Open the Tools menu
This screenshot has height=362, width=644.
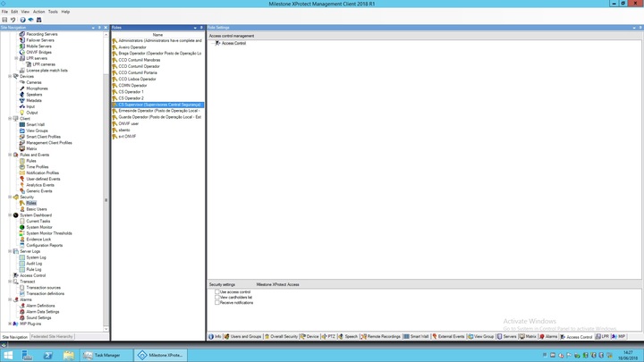coord(53,12)
